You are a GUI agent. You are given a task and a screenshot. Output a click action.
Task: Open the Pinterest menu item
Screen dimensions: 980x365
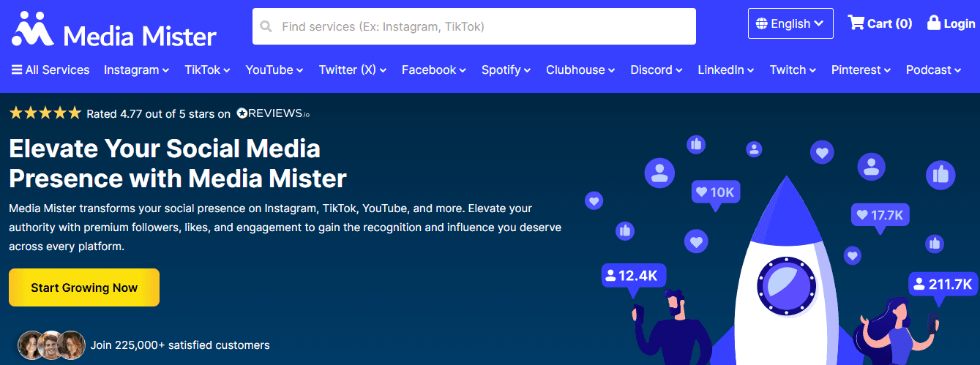(x=861, y=70)
